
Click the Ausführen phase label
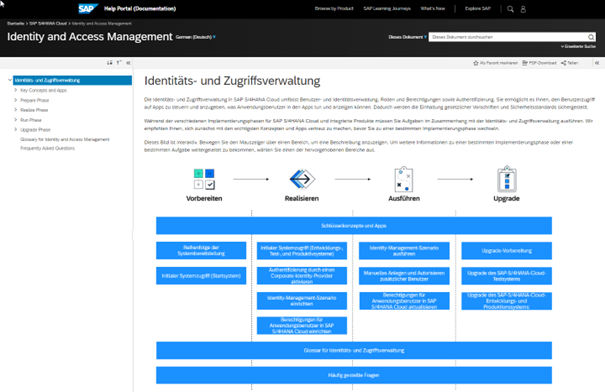pyautogui.click(x=404, y=198)
